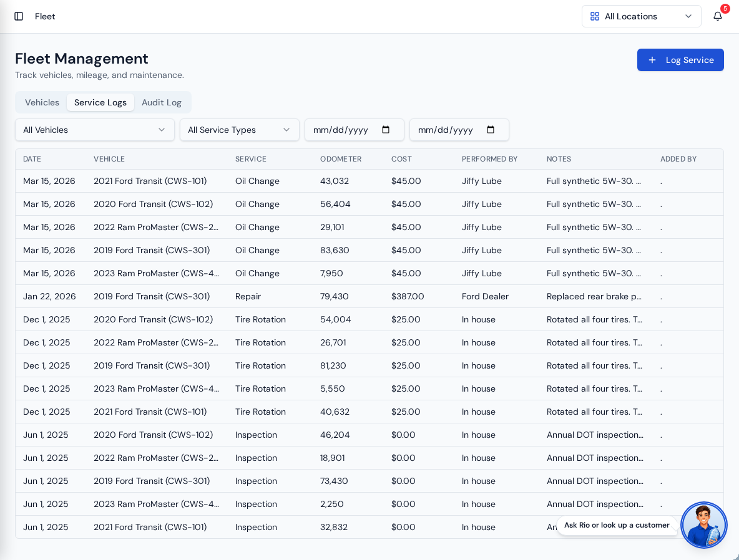
Task: Click the Repair service cell
Action: click(x=248, y=296)
